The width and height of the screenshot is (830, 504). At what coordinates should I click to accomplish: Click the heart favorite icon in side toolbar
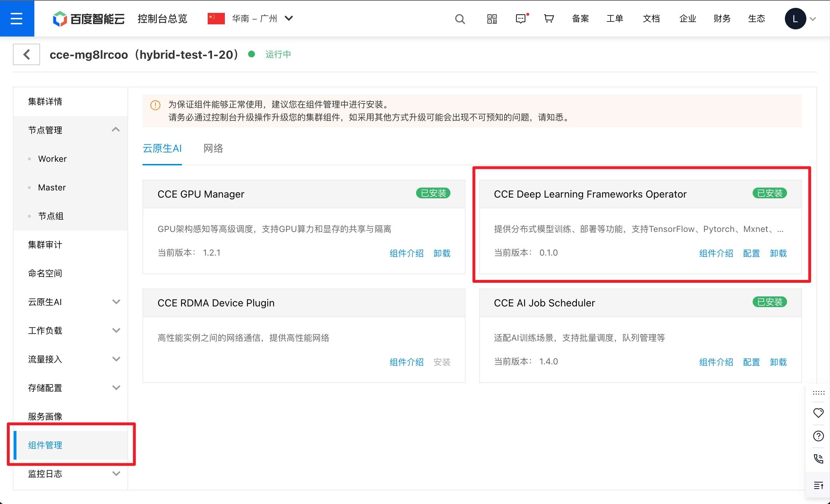coord(818,413)
